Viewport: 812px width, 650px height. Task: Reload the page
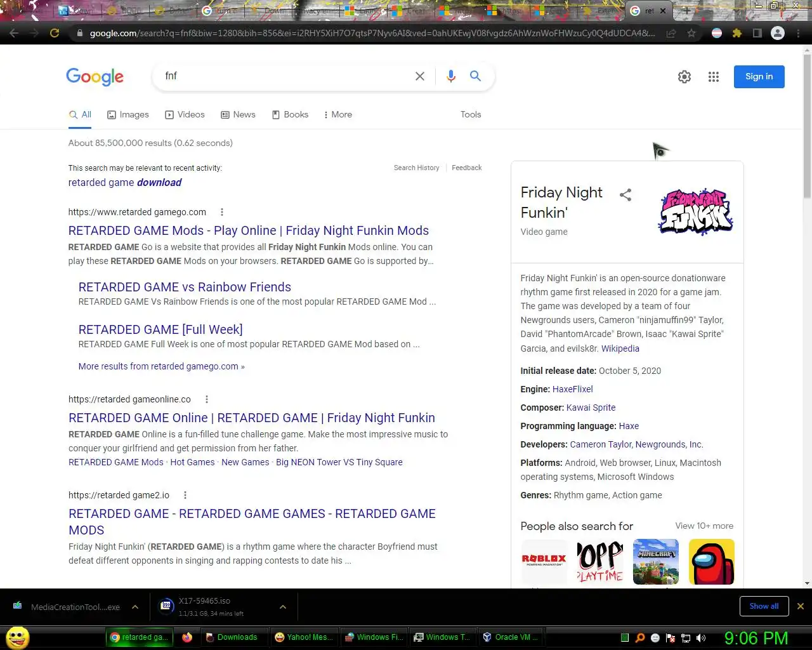55,33
